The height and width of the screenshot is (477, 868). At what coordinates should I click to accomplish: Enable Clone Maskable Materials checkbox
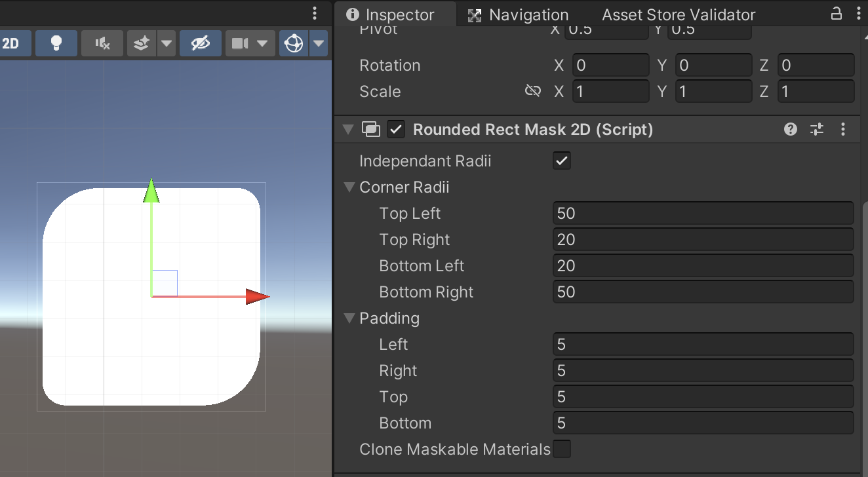pyautogui.click(x=562, y=449)
